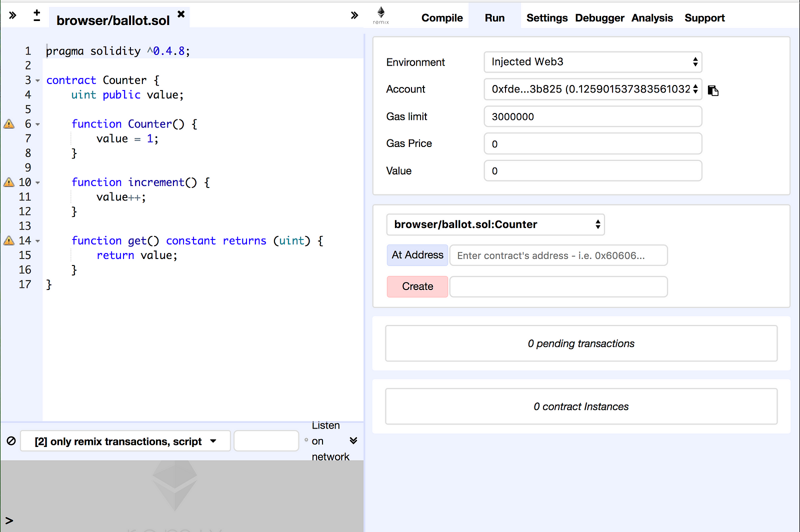
Task: Switch to the Compile tab
Action: [442, 18]
